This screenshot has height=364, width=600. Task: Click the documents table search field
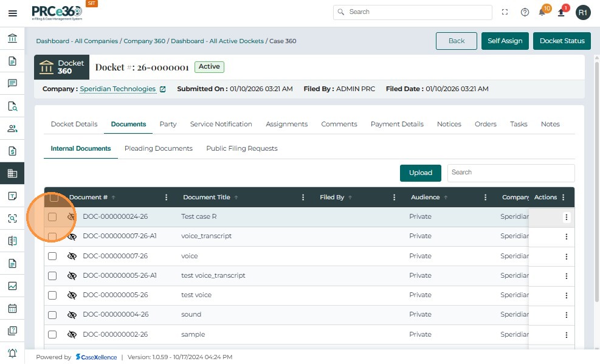click(511, 173)
